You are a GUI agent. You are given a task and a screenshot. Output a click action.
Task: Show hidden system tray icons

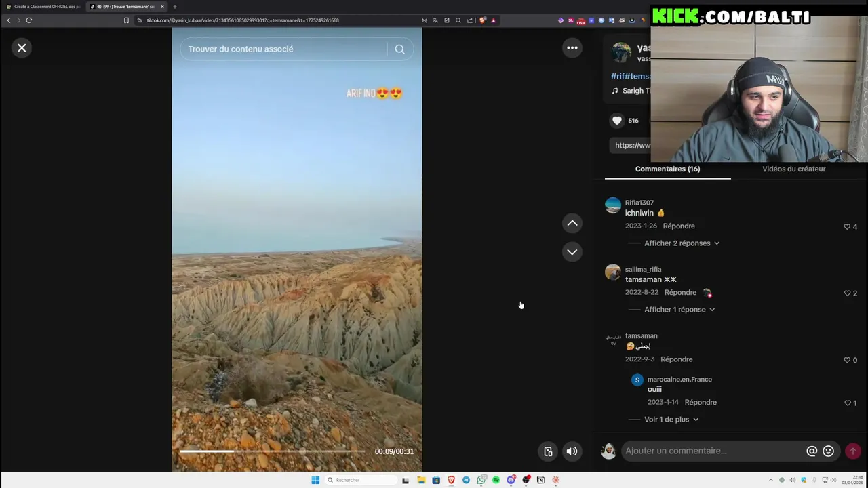[x=770, y=480]
